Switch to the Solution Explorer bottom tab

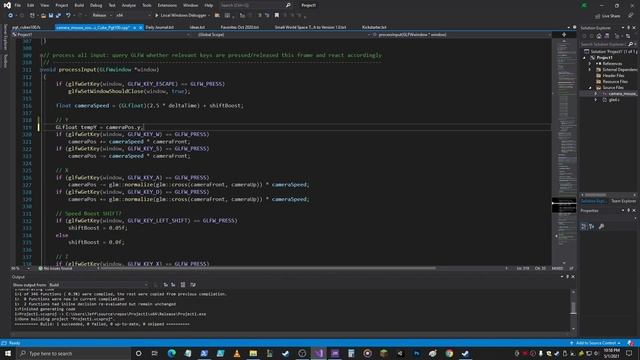pos(594,201)
